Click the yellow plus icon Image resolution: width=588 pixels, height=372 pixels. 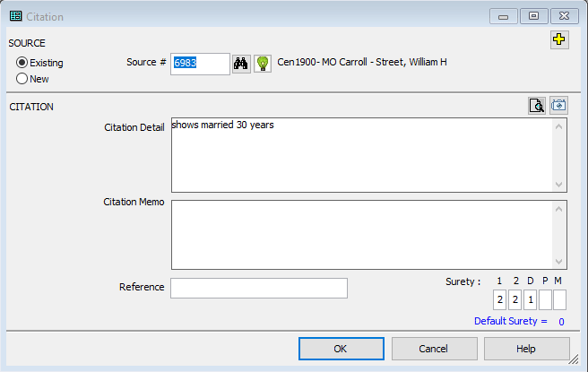tap(558, 39)
